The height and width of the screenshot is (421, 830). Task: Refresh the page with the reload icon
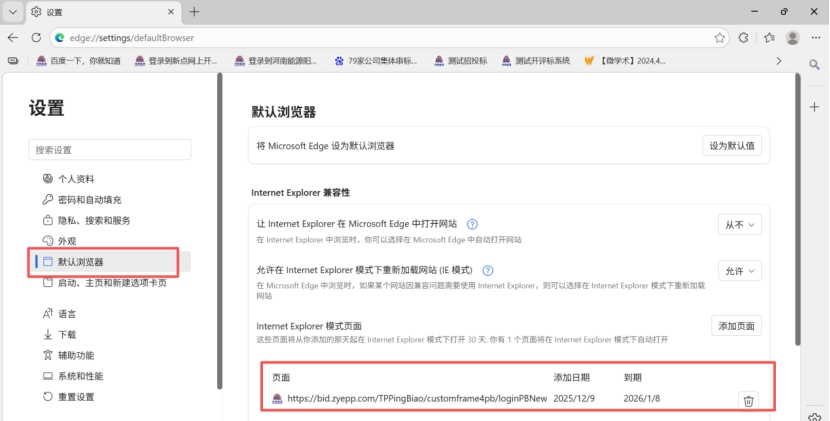coord(38,38)
